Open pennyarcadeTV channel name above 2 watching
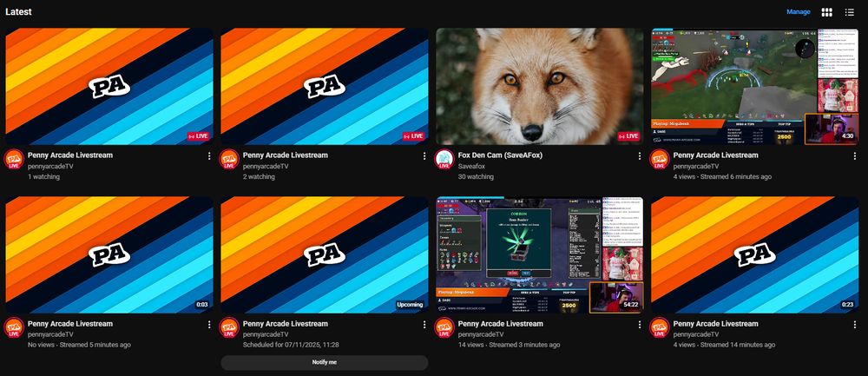Viewport: 868px width, 376px height. pyautogui.click(x=265, y=166)
